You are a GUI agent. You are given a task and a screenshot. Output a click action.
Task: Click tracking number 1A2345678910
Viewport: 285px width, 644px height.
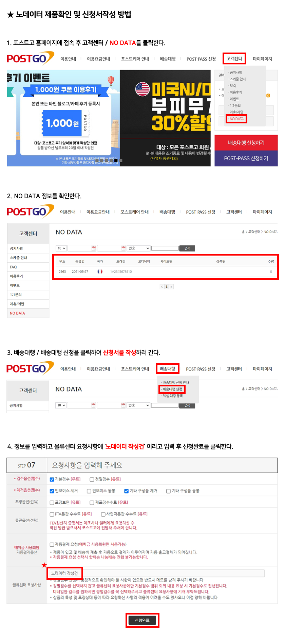(x=121, y=271)
